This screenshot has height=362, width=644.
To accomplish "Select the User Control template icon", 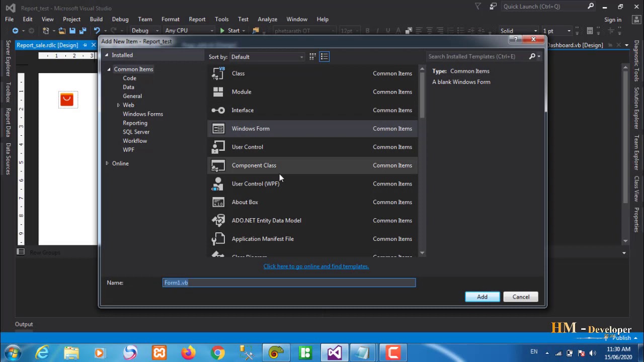I will (218, 147).
